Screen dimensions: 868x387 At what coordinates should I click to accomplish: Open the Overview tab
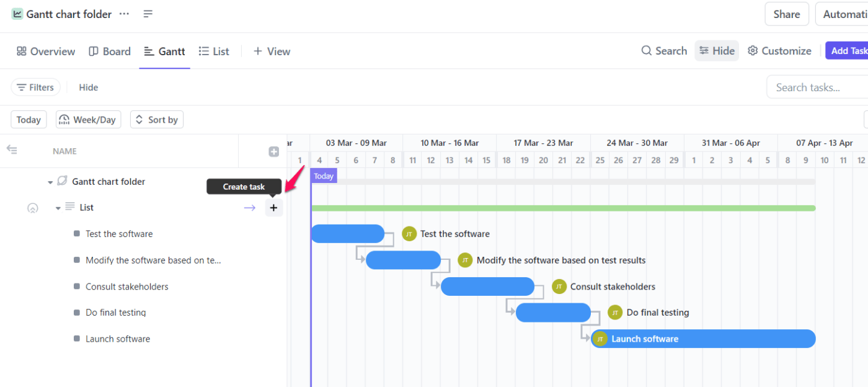[x=46, y=51]
